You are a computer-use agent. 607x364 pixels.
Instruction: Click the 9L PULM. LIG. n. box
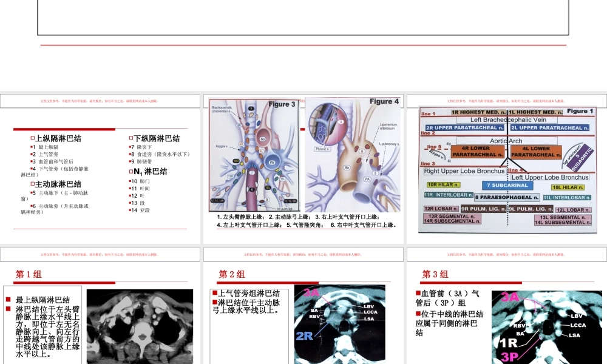531,209
